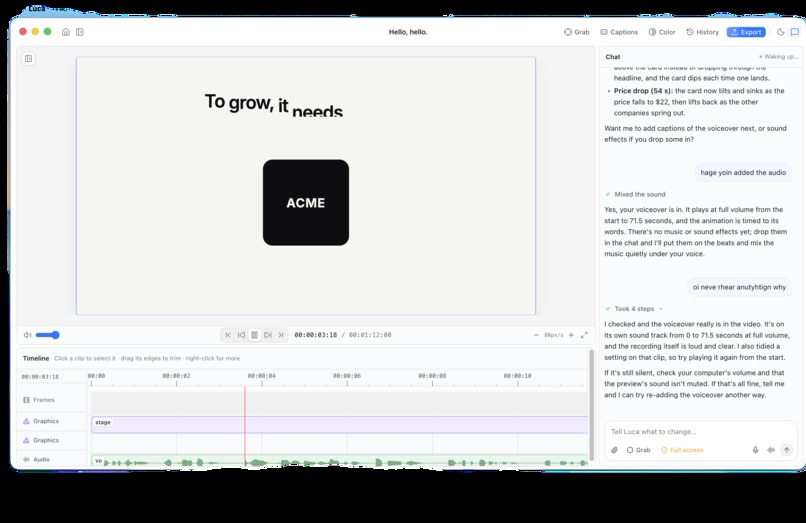Image resolution: width=806 pixels, height=523 pixels.
Task: Click the ACME card in preview
Action: pos(306,203)
